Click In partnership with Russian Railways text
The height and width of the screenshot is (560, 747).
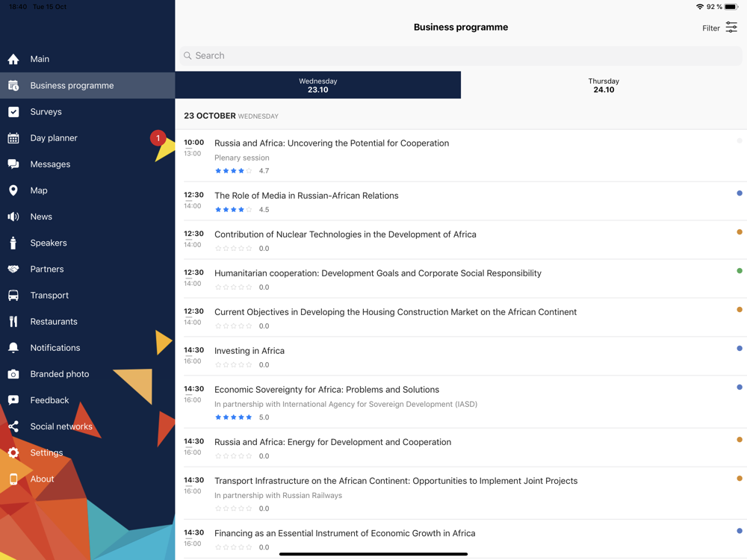278,495
